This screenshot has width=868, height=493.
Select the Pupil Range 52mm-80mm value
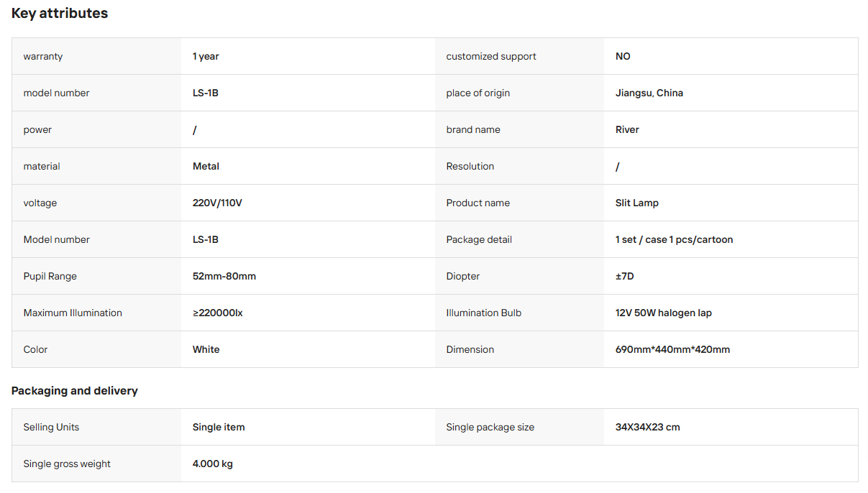224,276
